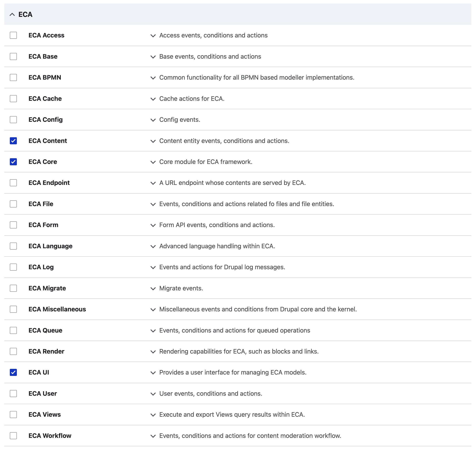
Task: Expand the User events description chevron
Action: [x=153, y=394]
